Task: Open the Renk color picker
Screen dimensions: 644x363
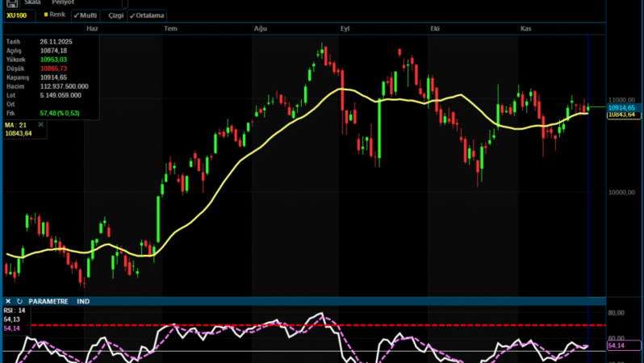Action: coord(55,15)
